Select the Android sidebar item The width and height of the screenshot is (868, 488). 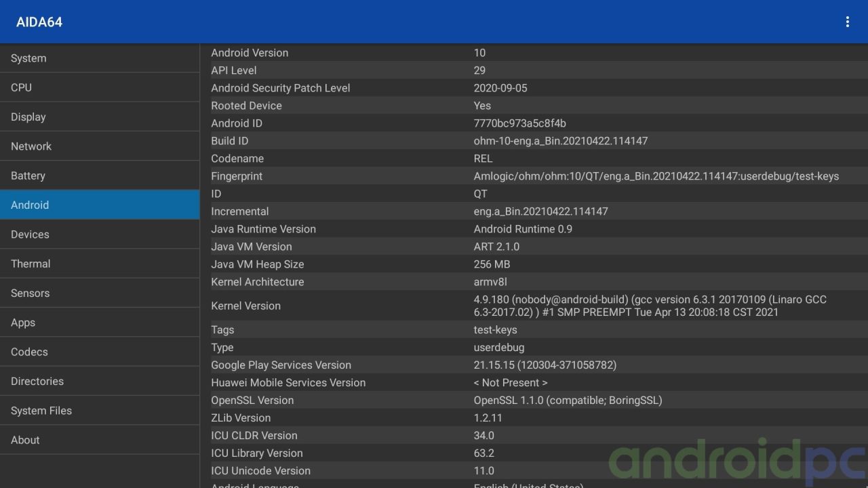click(x=100, y=205)
